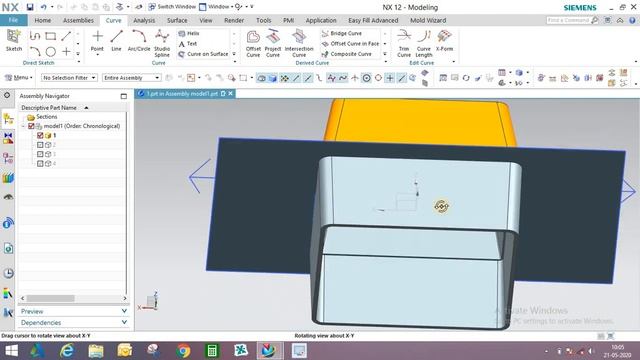The height and width of the screenshot is (360, 640).
Task: Open the Sketch tool in the ribbon
Action: click(x=13, y=41)
